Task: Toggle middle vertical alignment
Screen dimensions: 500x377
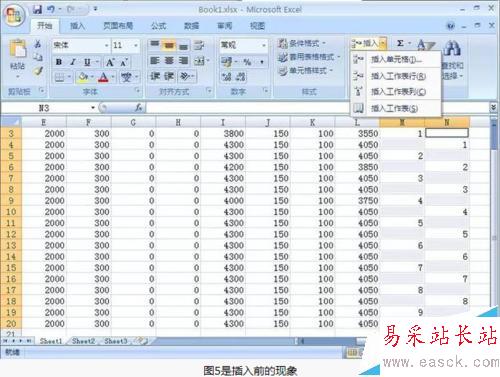Action: pyautogui.click(x=169, y=45)
